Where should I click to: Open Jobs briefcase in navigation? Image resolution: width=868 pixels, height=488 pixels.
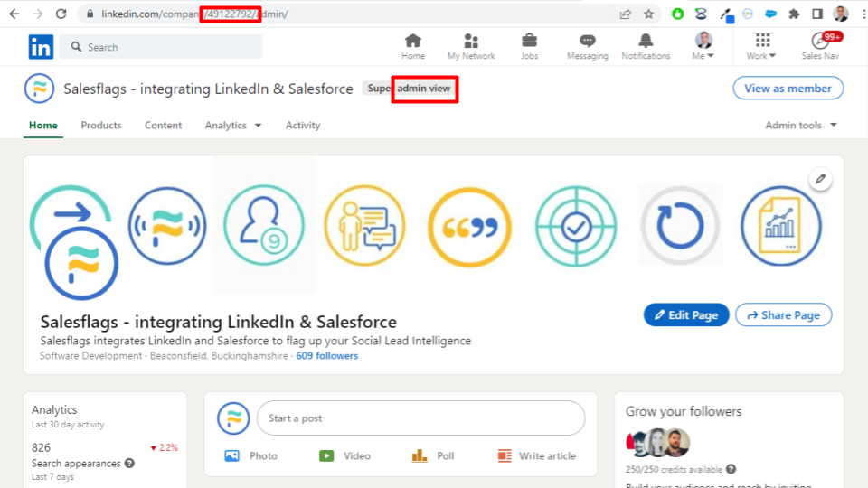[529, 46]
